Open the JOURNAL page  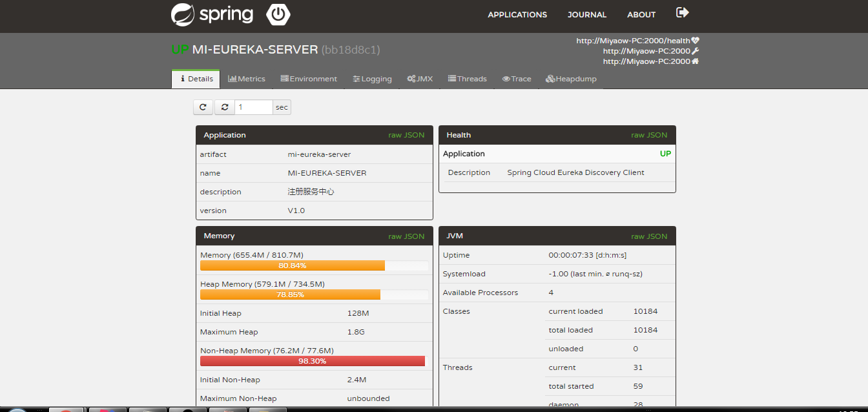pos(587,14)
